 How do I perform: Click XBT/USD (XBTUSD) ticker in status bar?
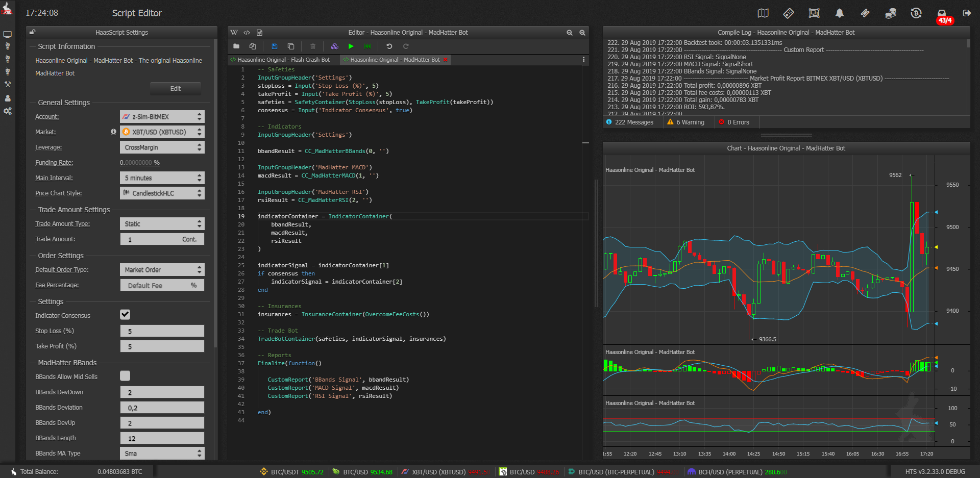click(x=445, y=472)
